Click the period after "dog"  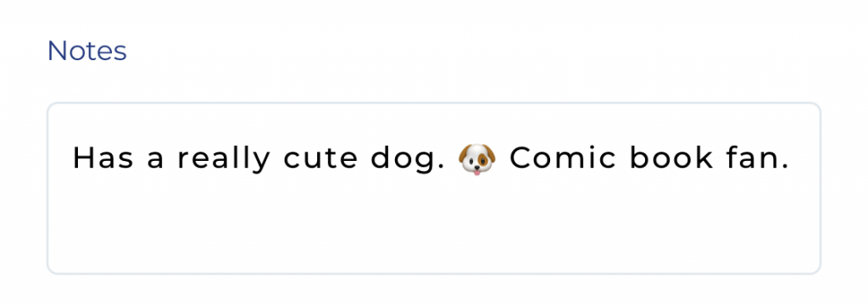pos(442,169)
